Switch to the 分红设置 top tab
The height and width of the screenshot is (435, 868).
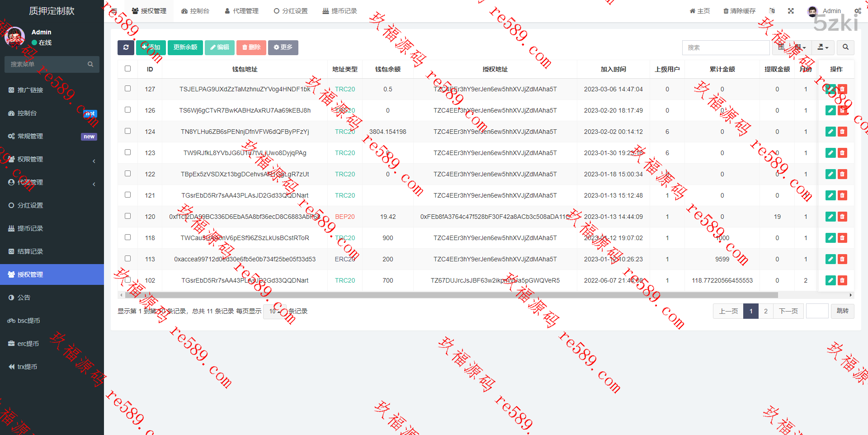pos(291,11)
